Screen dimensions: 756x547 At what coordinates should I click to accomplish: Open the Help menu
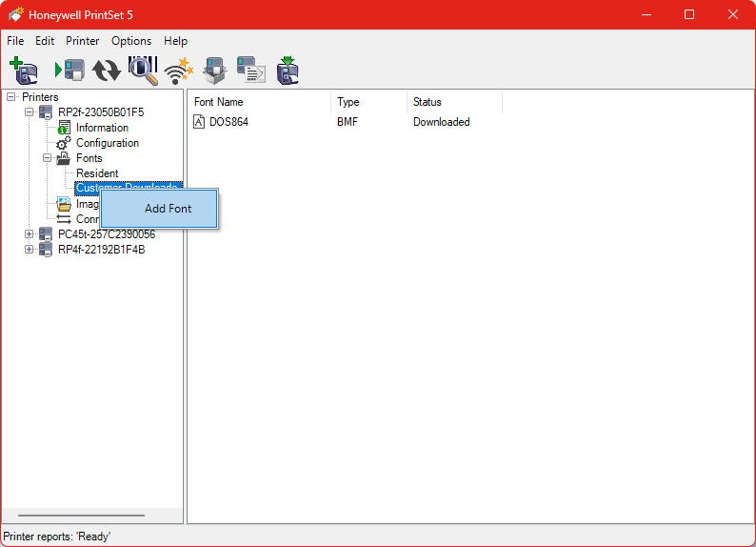point(175,41)
